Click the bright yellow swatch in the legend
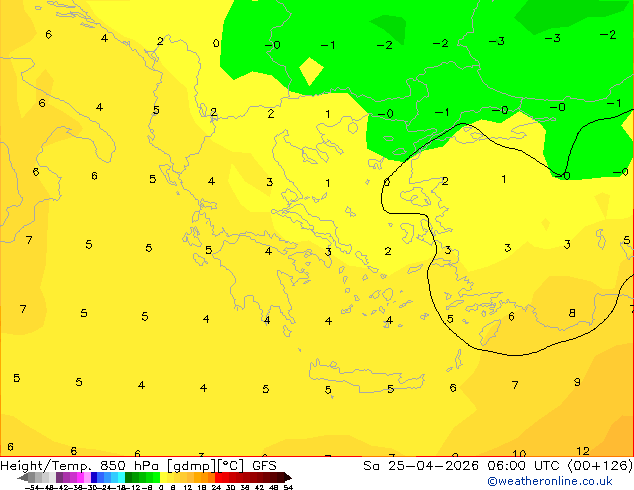 (163, 477)
